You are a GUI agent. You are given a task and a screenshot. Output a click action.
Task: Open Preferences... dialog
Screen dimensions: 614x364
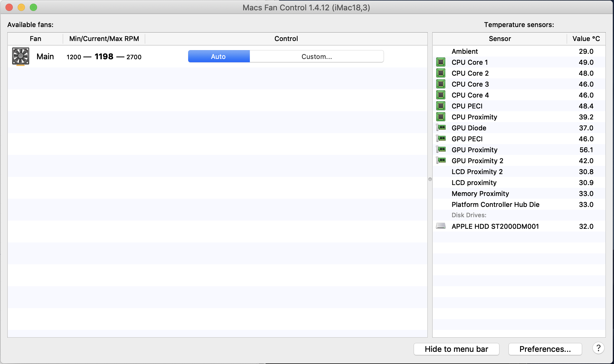[x=545, y=349]
